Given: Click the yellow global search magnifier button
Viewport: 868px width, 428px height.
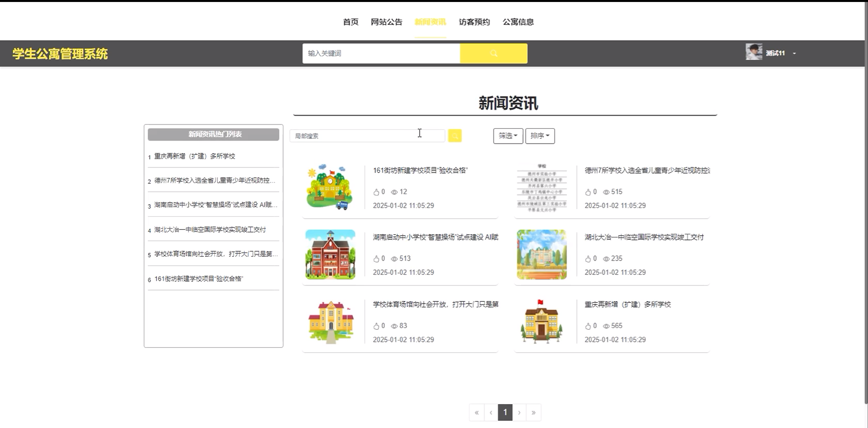Looking at the screenshot, I should [493, 53].
